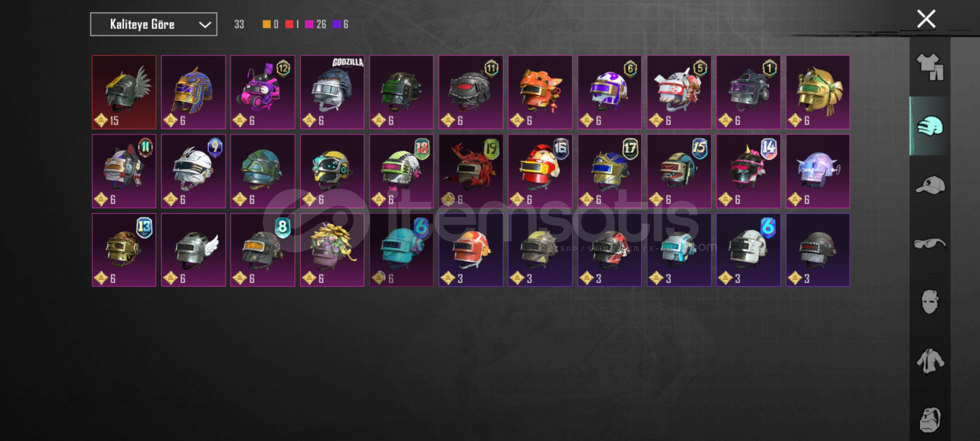The height and width of the screenshot is (441, 980).
Task: Filter by the red quality swatch
Action: (x=289, y=24)
